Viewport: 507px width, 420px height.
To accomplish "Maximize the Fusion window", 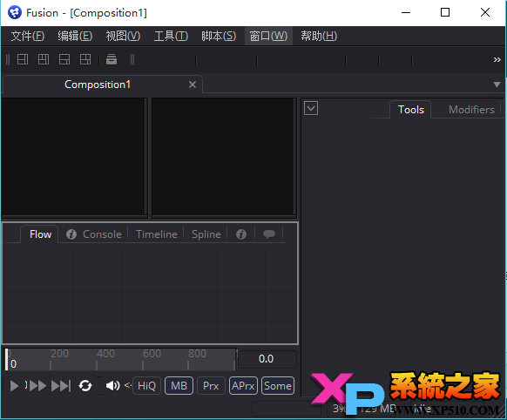I will point(445,12).
